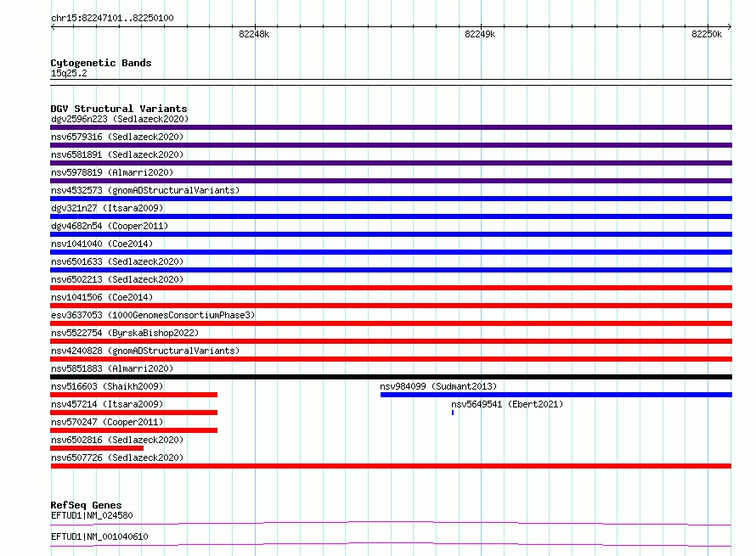Select the red bar under esv3637053
Viewport: 756px width, 556px height.
[391, 323]
